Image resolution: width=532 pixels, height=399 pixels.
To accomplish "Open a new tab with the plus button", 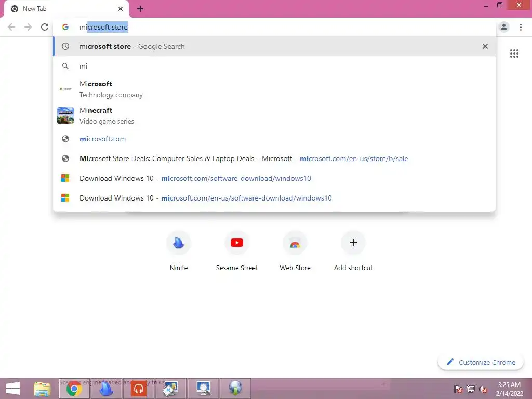I will 140,9.
